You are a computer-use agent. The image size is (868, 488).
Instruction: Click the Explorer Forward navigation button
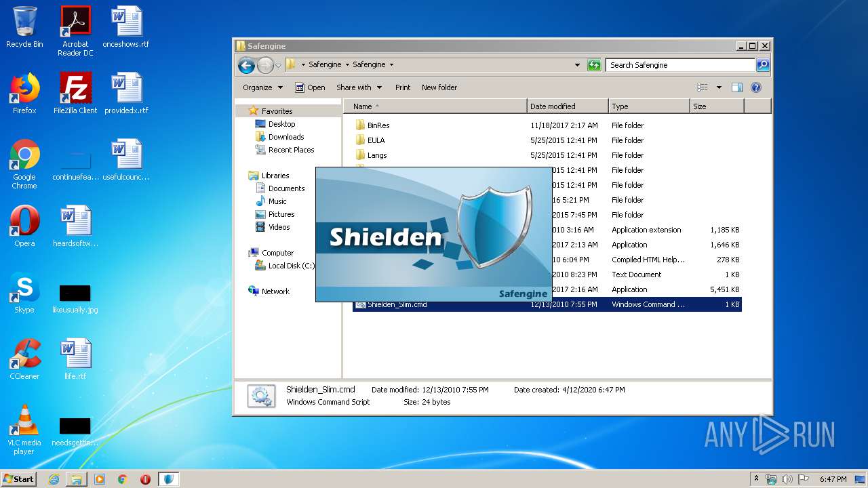(x=264, y=65)
